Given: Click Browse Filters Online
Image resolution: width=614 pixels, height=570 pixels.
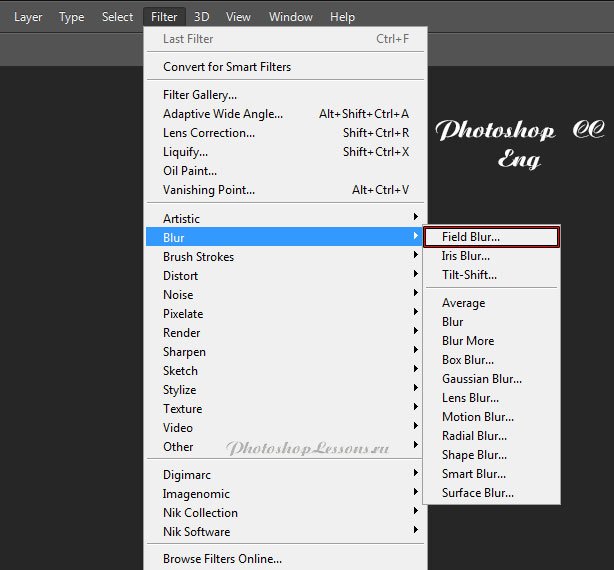Looking at the screenshot, I should 222,559.
